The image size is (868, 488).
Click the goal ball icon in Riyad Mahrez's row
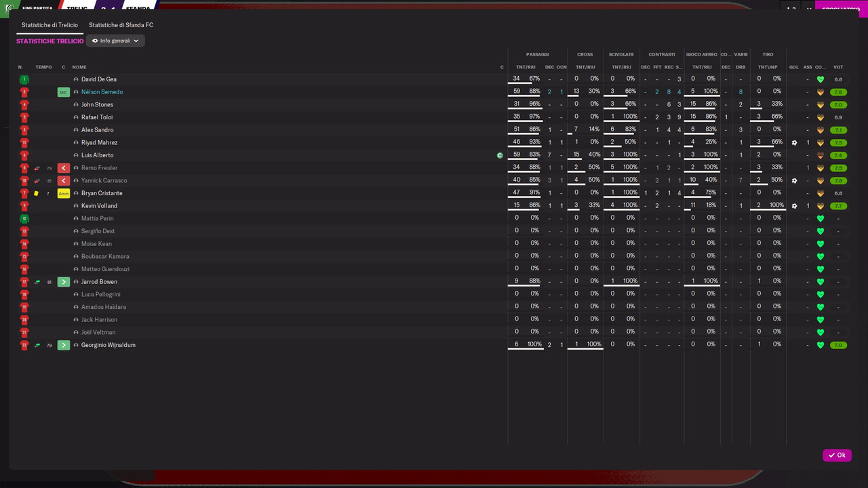pyautogui.click(x=795, y=143)
